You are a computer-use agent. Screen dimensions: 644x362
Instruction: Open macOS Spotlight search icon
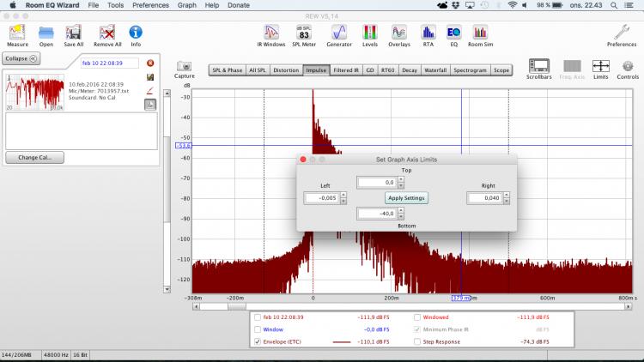[614, 5]
